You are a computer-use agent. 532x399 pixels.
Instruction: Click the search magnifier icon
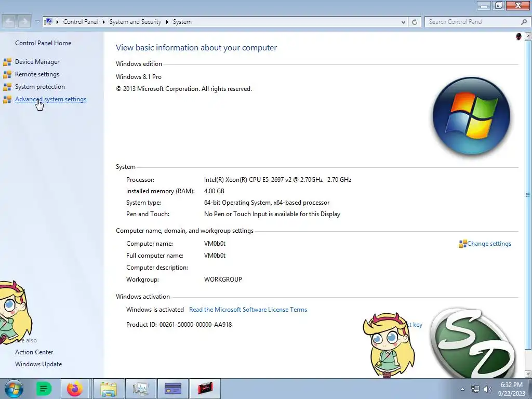coord(524,22)
